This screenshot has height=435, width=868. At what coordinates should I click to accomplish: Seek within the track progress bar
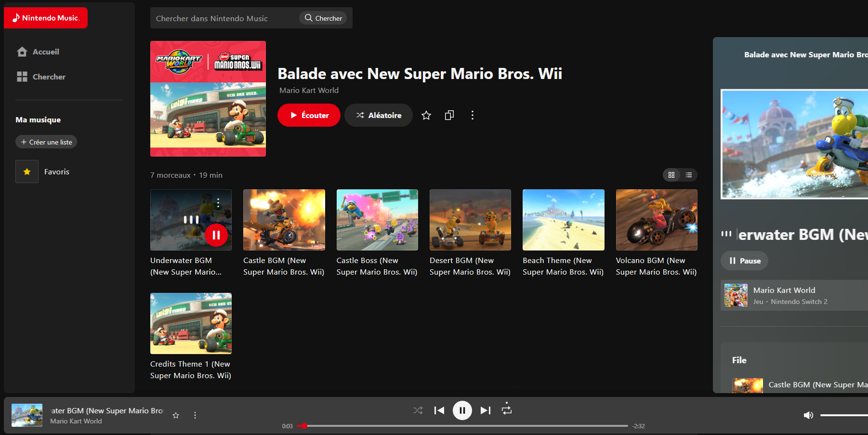[x=462, y=426]
